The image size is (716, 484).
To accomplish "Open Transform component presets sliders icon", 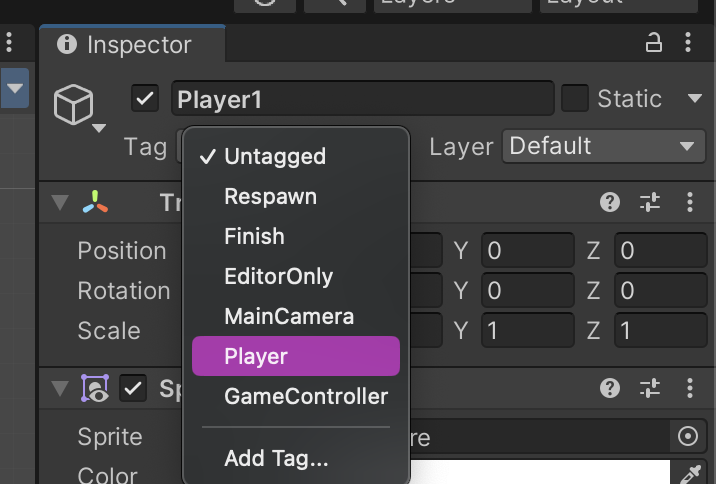I will 650,202.
